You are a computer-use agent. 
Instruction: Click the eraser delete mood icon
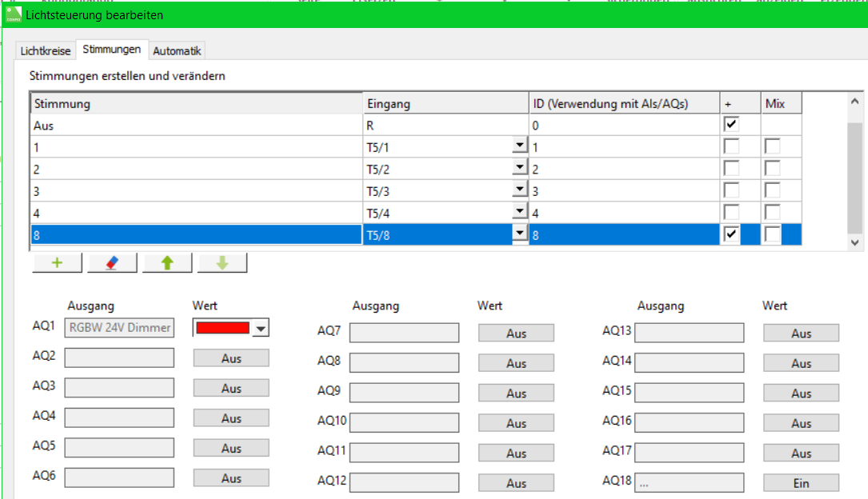tap(112, 263)
